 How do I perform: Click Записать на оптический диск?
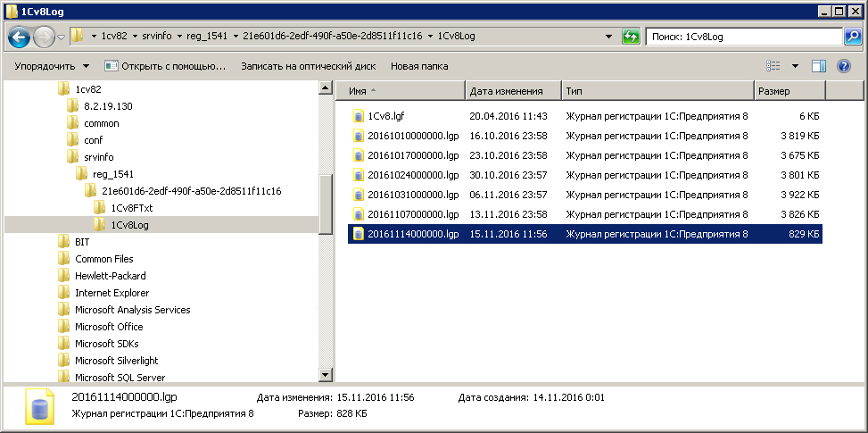[x=309, y=66]
